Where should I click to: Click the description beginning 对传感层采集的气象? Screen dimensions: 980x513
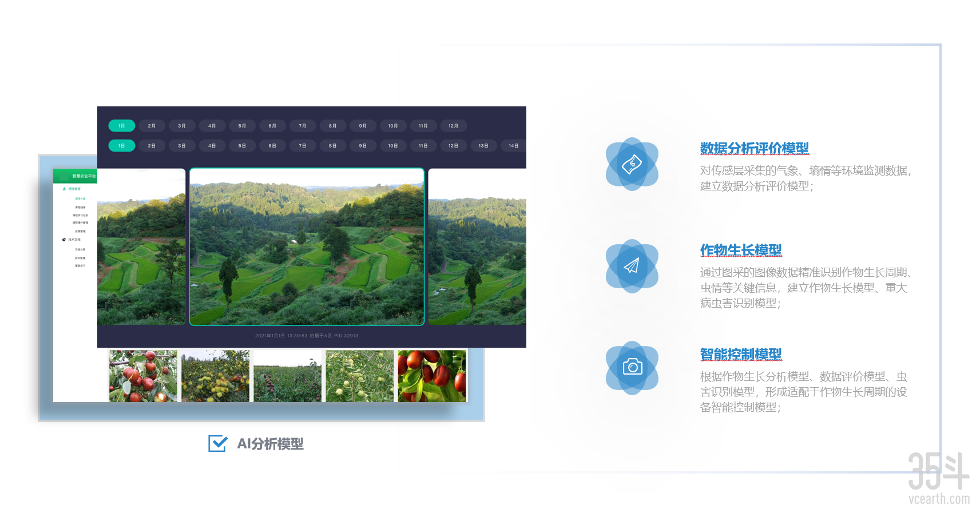(x=806, y=178)
